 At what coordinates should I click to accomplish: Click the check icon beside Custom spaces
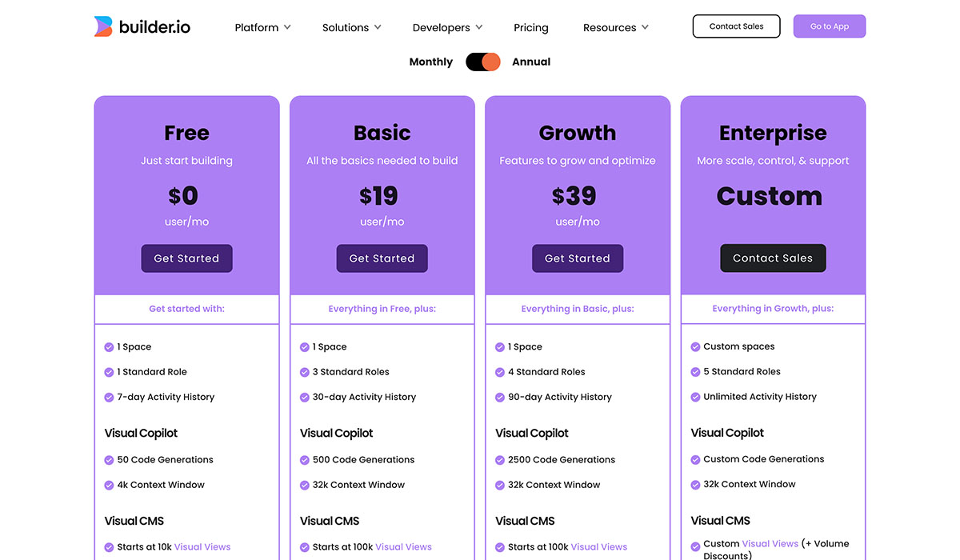pos(695,346)
